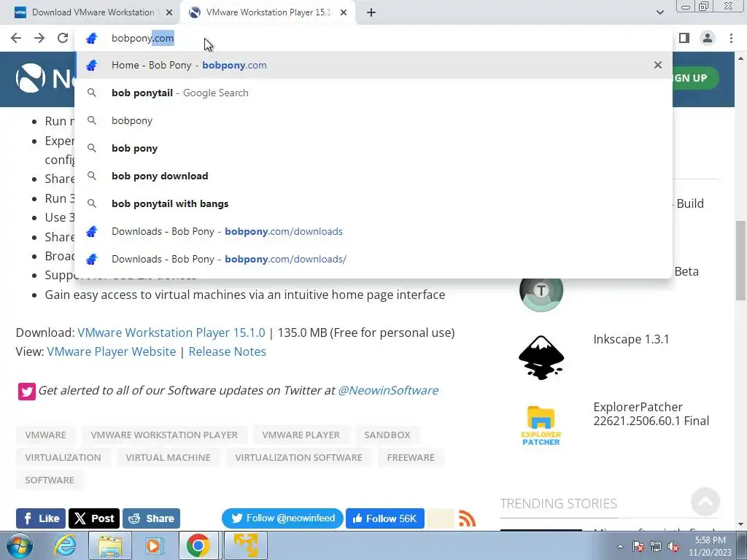
Task: Click the FREEWARE tag
Action: pyautogui.click(x=411, y=457)
